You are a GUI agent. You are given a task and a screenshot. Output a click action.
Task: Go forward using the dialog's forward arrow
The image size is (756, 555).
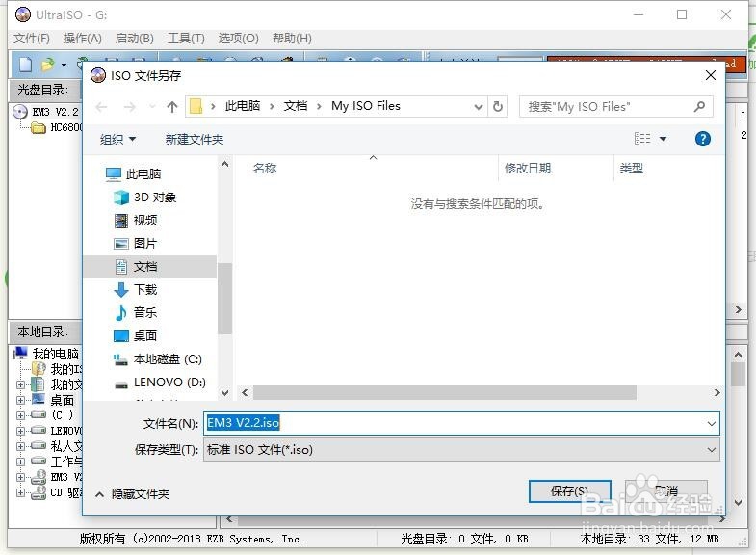pyautogui.click(x=129, y=107)
